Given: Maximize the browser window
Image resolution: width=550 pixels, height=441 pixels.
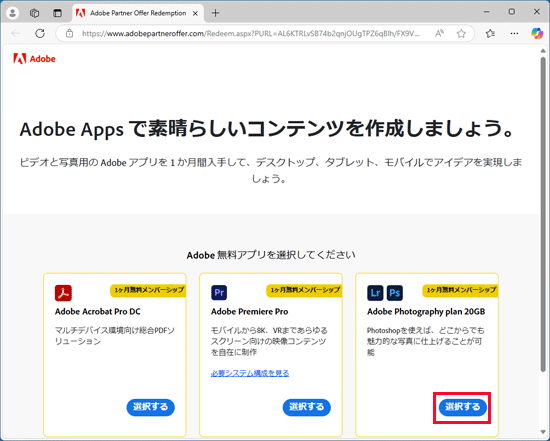Looking at the screenshot, I should 512,12.
